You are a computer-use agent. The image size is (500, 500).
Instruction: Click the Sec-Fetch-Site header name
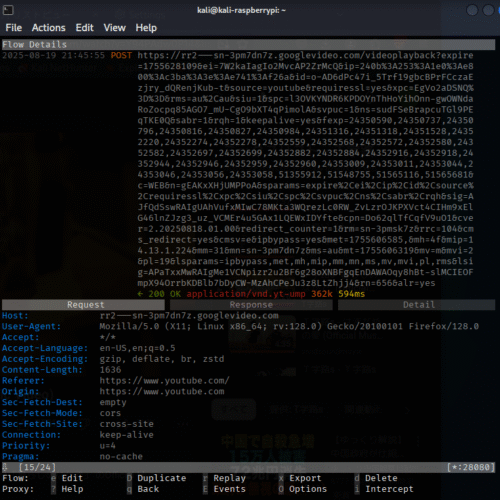point(42,424)
